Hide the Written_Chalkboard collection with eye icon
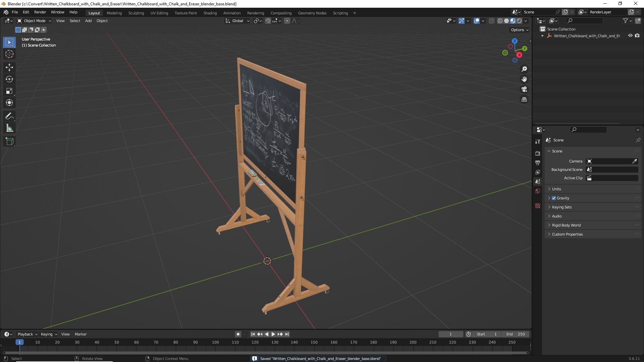The height and width of the screenshot is (362, 644). (x=630, y=36)
